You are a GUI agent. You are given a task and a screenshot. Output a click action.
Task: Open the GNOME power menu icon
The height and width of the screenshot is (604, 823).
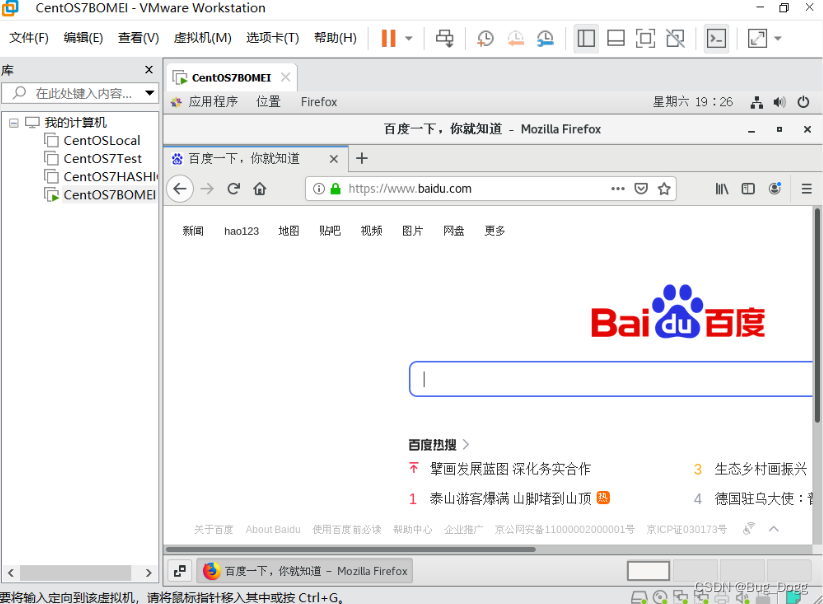pos(803,102)
